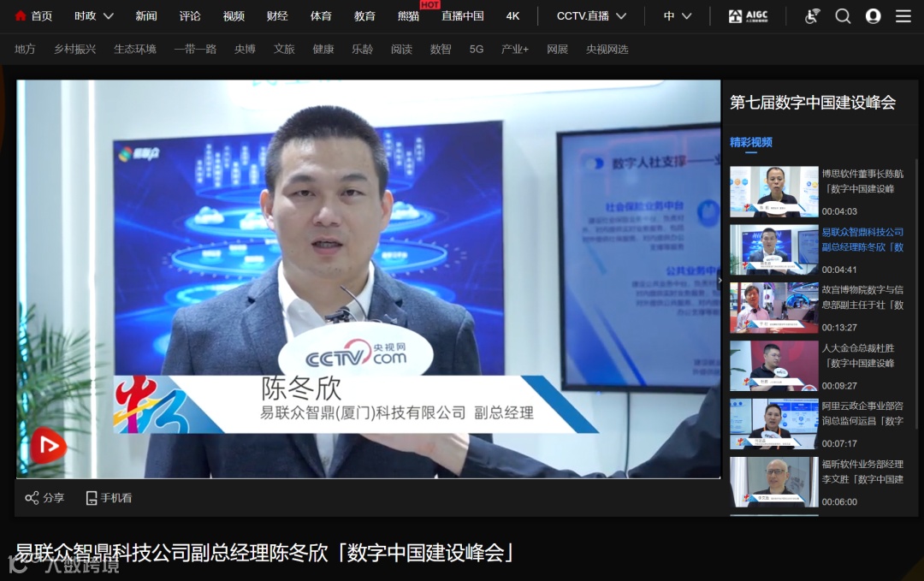924x581 pixels.
Task: Open the search magnifier icon
Action: (x=843, y=16)
